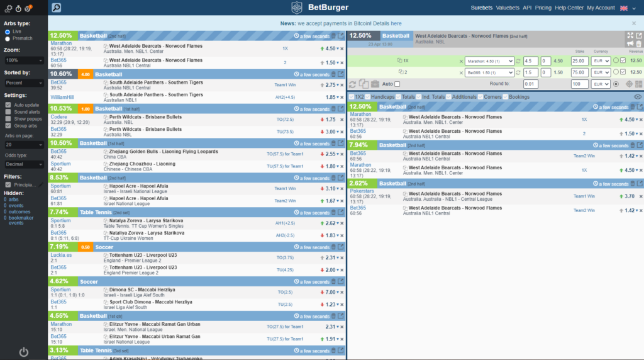Click the power icon at sidebar bottom
This screenshot has height=360, width=644.
click(x=24, y=352)
